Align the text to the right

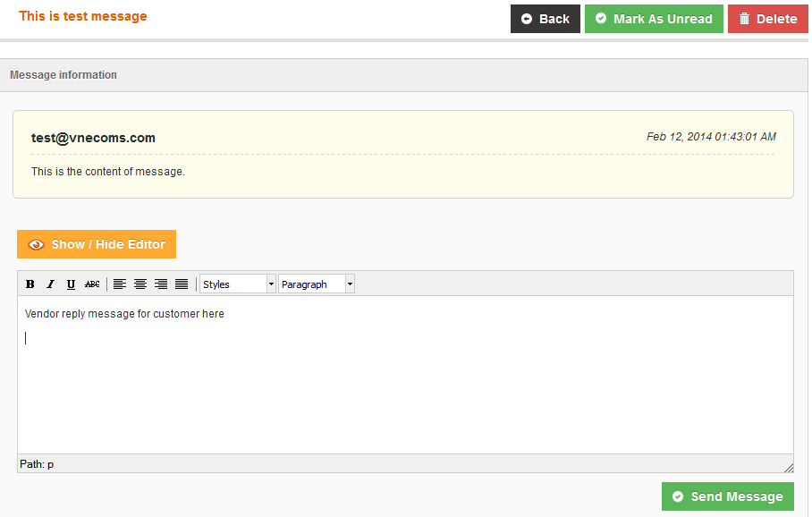point(161,284)
